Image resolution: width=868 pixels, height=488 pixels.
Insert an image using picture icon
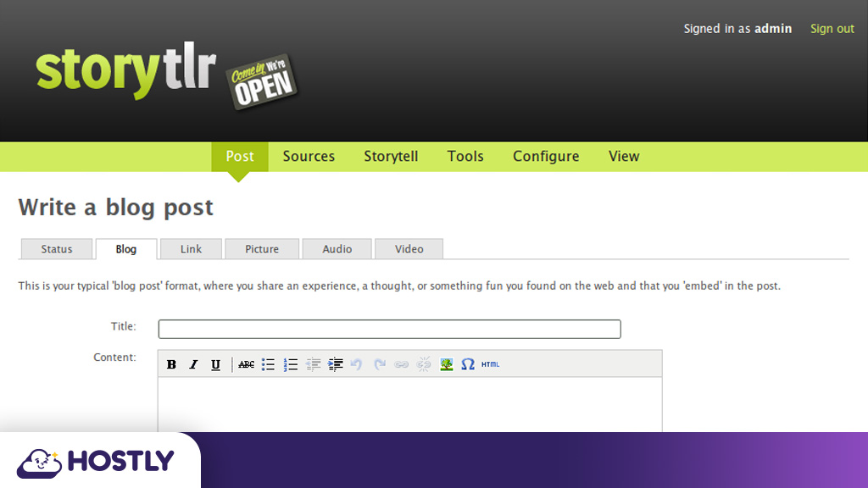pyautogui.click(x=447, y=364)
